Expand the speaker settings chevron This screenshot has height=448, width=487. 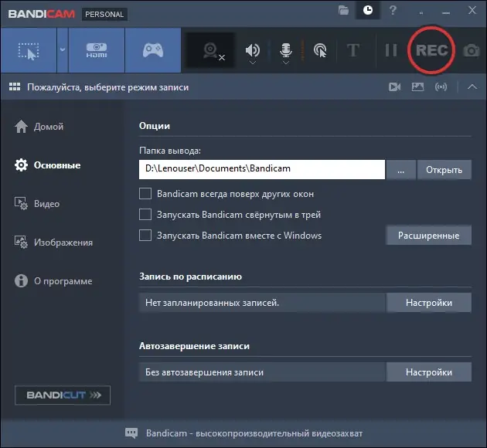coord(253,63)
